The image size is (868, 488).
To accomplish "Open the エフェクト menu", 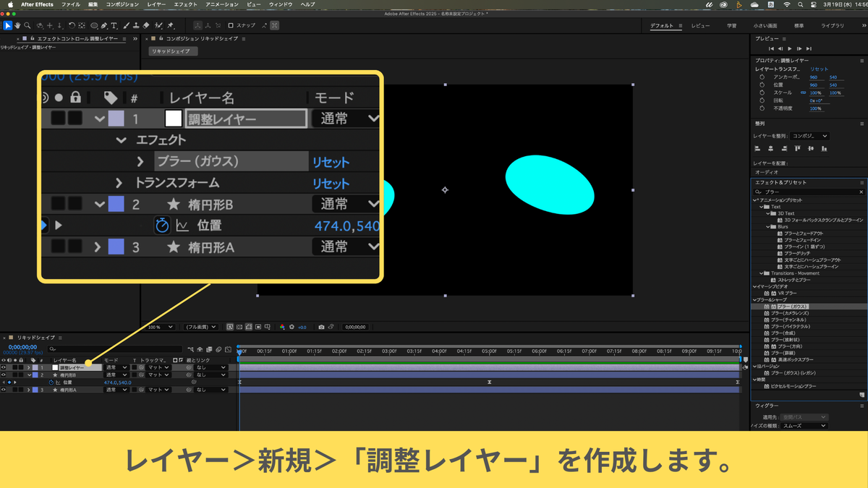I will tap(186, 4).
